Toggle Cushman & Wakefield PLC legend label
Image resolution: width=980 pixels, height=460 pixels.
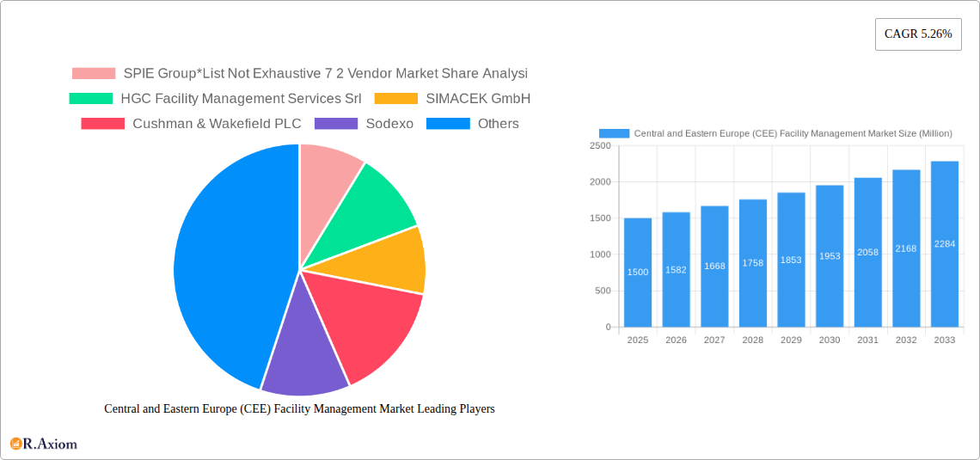point(217,124)
